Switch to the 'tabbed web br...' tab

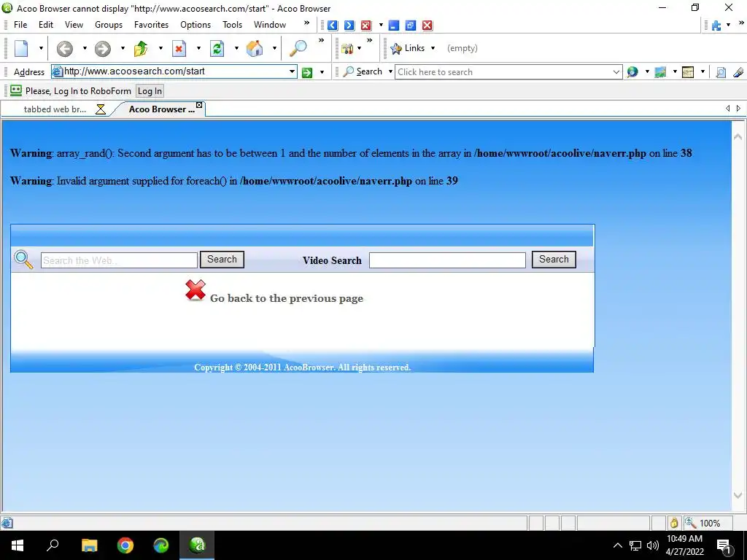coord(55,109)
